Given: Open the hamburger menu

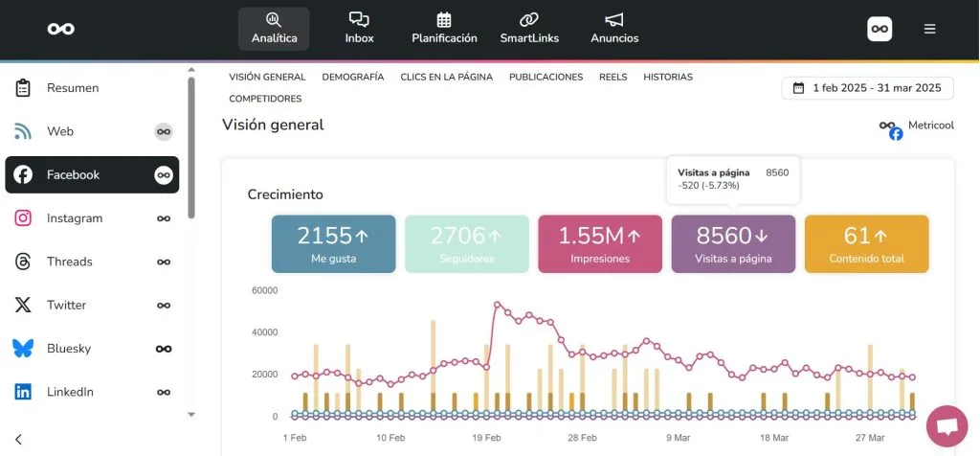Looking at the screenshot, I should coord(929,29).
